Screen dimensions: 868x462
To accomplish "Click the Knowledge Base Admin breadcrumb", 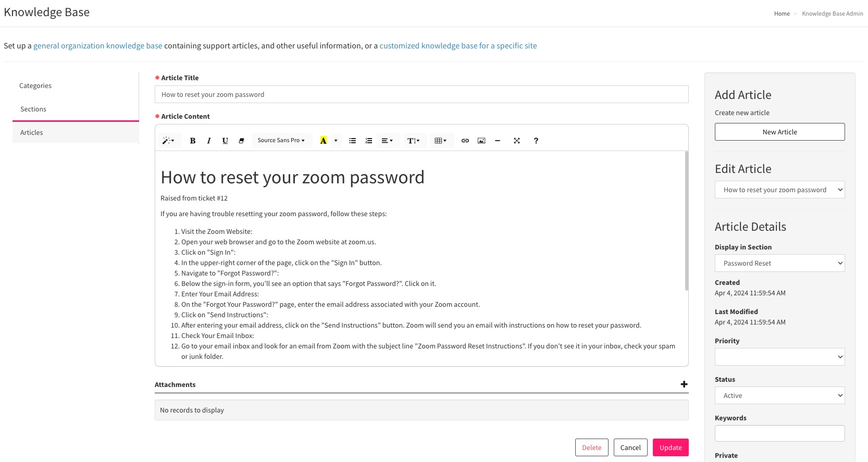I will click(x=833, y=14).
